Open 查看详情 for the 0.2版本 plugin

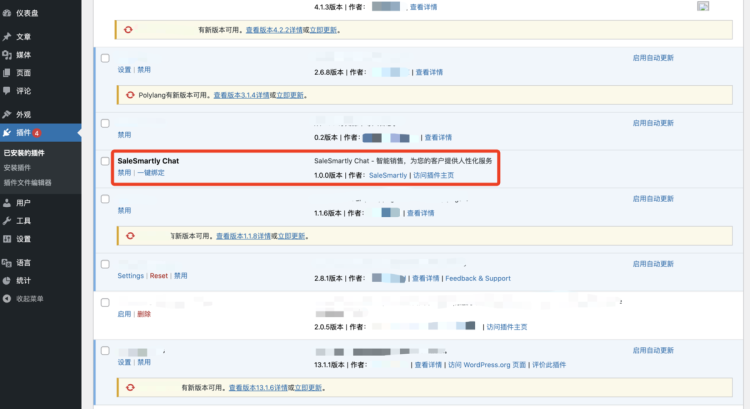click(438, 137)
